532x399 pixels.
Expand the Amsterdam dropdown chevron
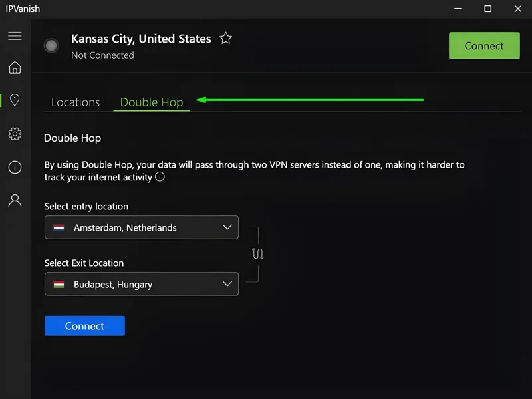coord(227,227)
